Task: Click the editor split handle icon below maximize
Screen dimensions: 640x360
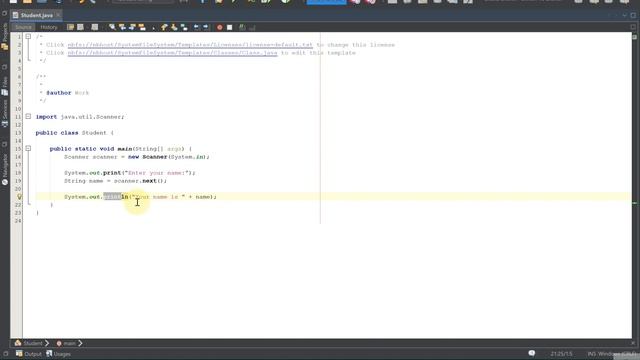Action: [633, 27]
